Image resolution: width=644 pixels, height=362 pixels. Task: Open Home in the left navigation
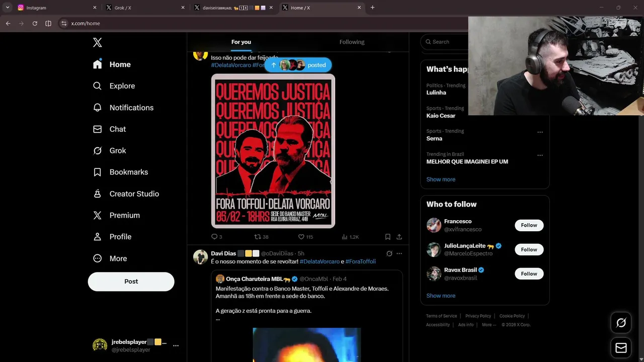pos(112,64)
